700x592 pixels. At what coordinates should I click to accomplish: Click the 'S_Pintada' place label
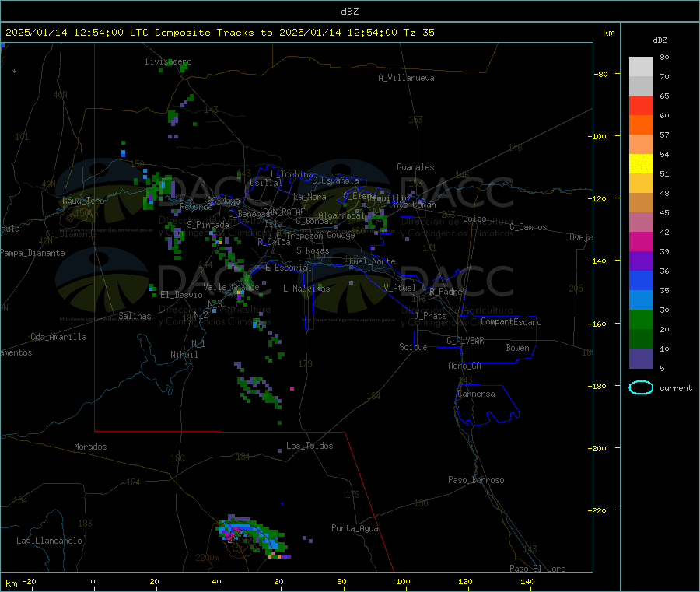click(x=208, y=225)
